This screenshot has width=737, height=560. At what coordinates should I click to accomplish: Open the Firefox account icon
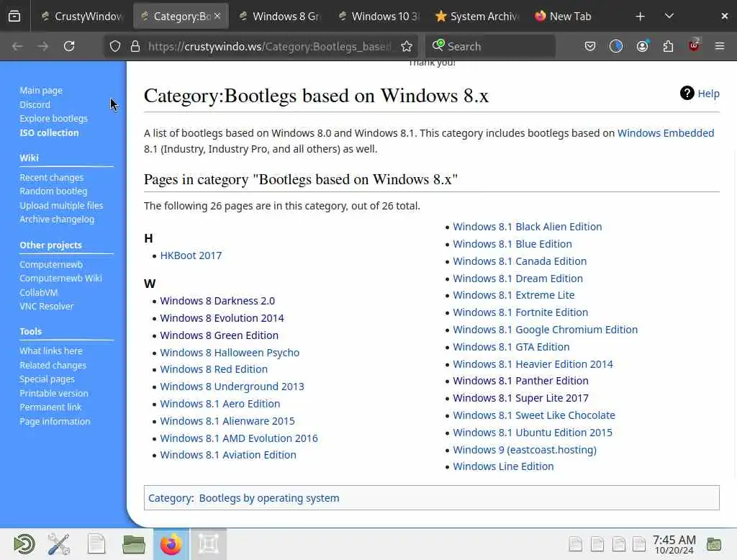[x=642, y=46]
